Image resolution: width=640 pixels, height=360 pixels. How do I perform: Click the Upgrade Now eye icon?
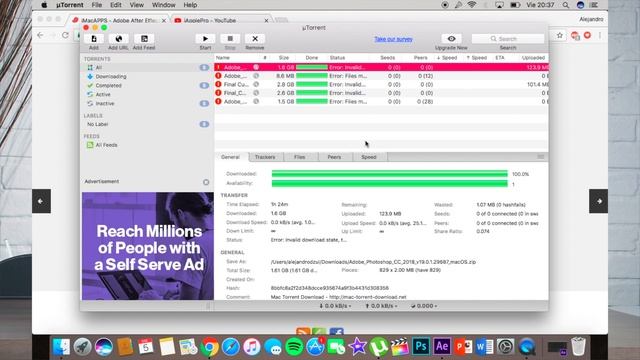click(x=451, y=39)
